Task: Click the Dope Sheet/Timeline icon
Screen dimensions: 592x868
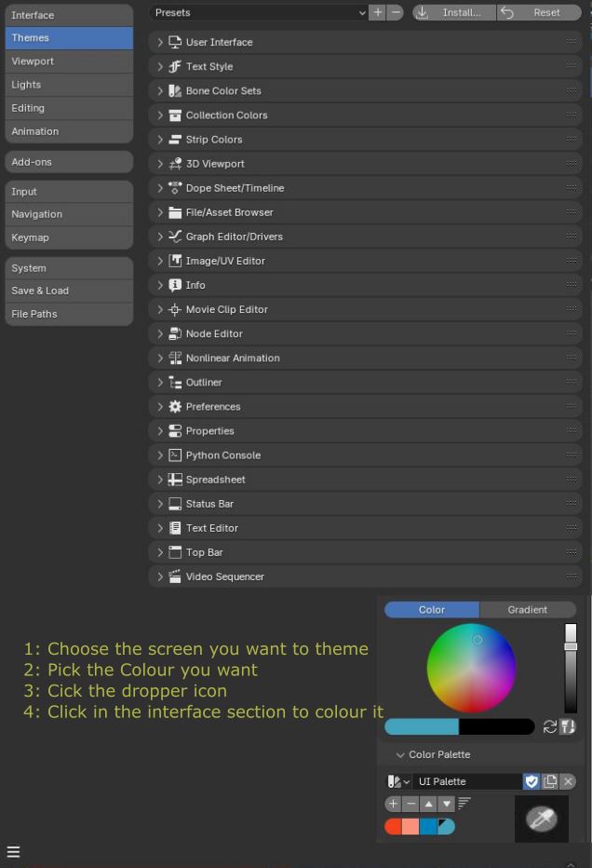Action: [x=175, y=188]
